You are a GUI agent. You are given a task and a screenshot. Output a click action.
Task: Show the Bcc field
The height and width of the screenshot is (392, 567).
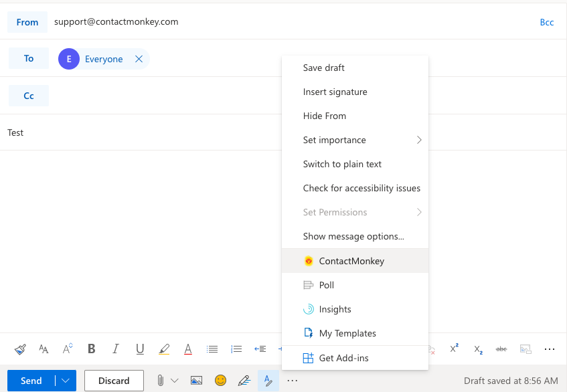(547, 22)
